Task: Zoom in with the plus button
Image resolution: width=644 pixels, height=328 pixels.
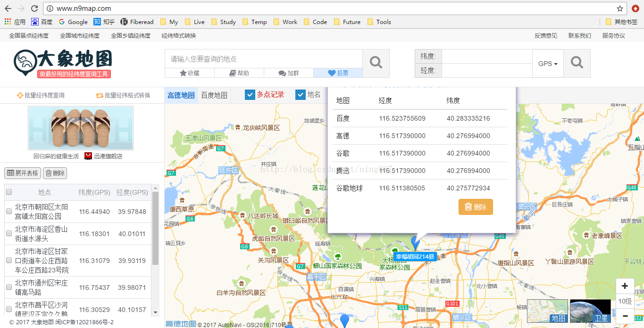Action: [x=625, y=286]
